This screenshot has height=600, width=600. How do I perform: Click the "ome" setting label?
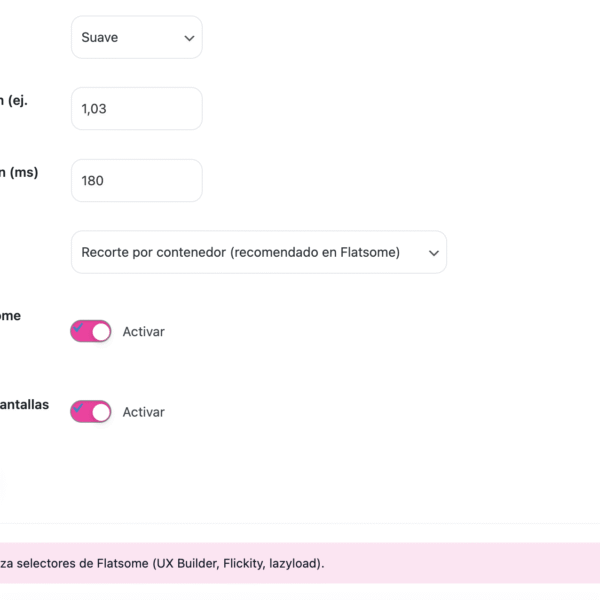point(10,316)
